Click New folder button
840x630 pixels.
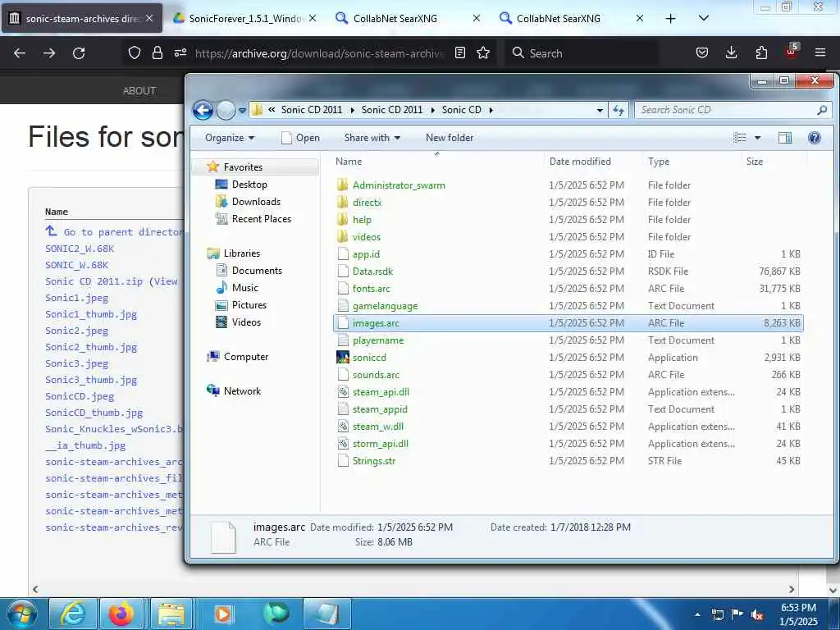click(450, 138)
